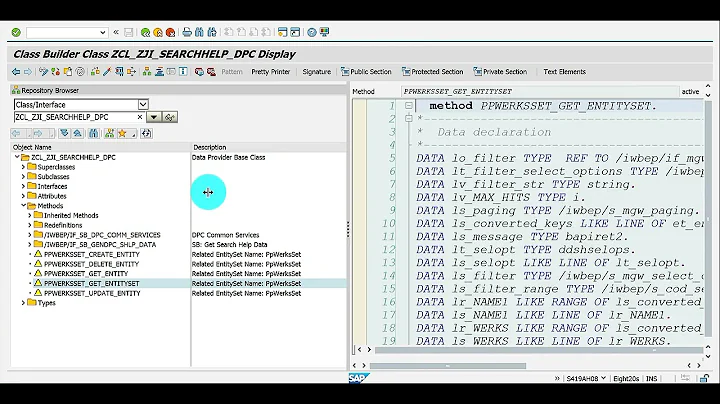Click the Active/Inactive toggle icon
This screenshot has width=720, height=404.
(x=56, y=72)
